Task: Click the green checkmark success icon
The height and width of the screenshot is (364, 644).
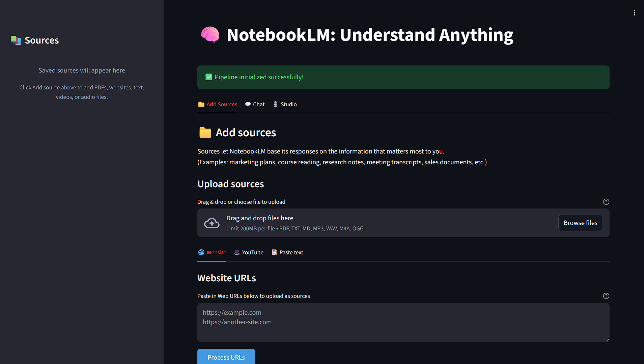Action: pos(209,77)
